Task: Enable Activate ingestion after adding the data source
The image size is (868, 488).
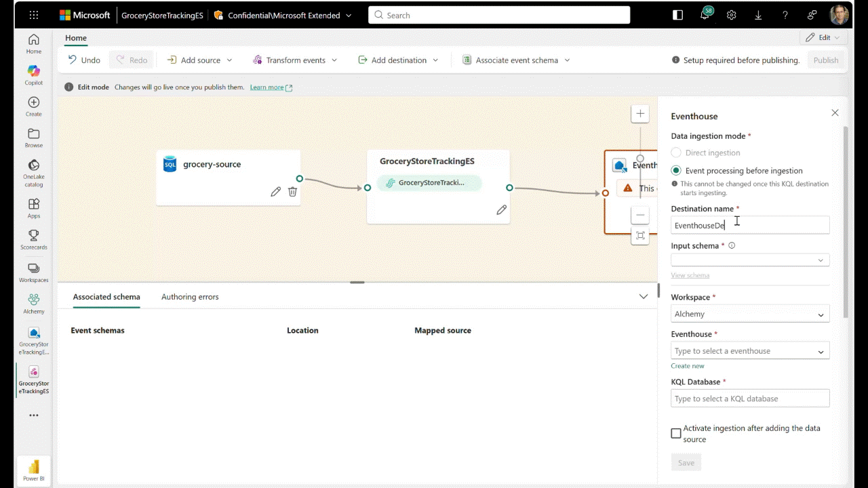Action: [675, 432]
